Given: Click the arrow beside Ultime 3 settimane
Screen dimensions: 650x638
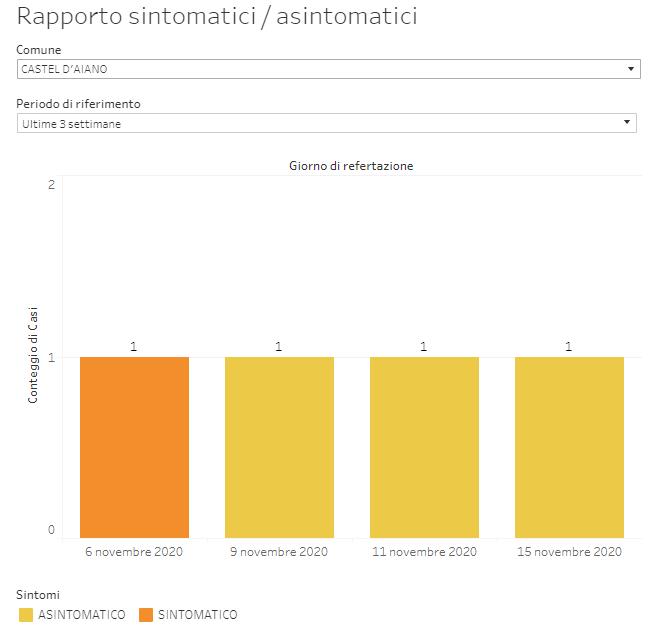Looking at the screenshot, I should pos(627,123).
